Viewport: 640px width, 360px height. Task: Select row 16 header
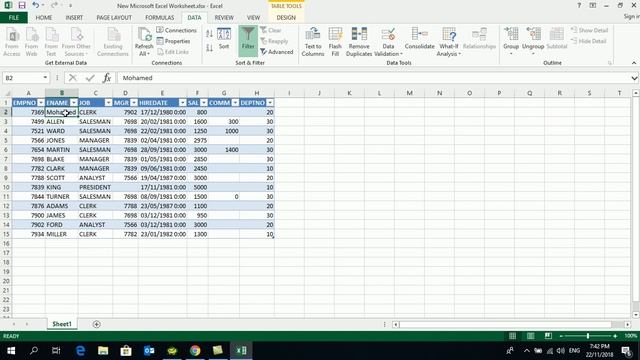pos(6,244)
